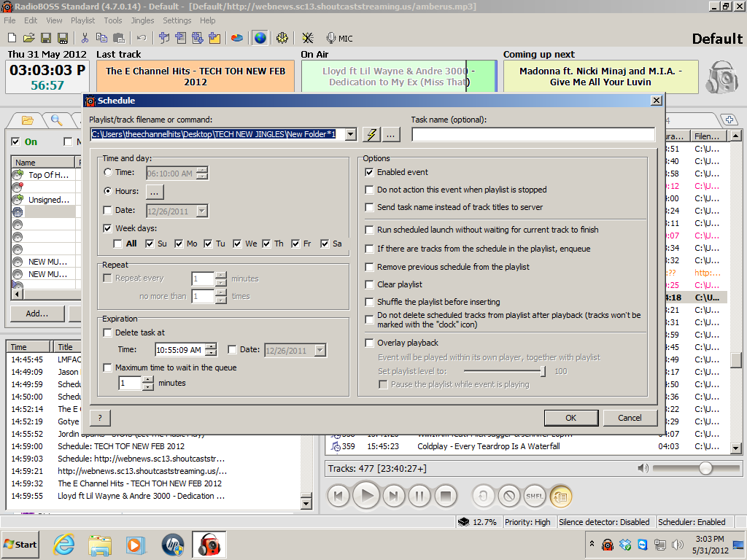The image size is (747, 560).
Task: Click the Save As floppy icon
Action: [x=63, y=38]
